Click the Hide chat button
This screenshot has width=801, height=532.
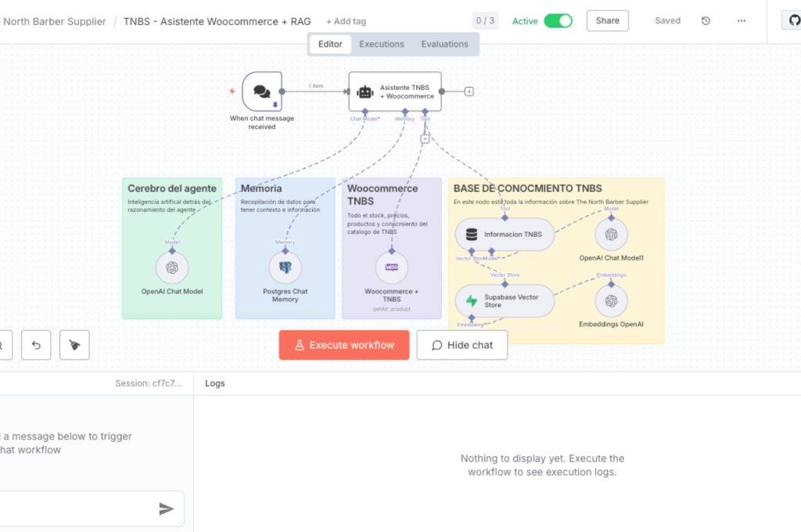tap(462, 345)
